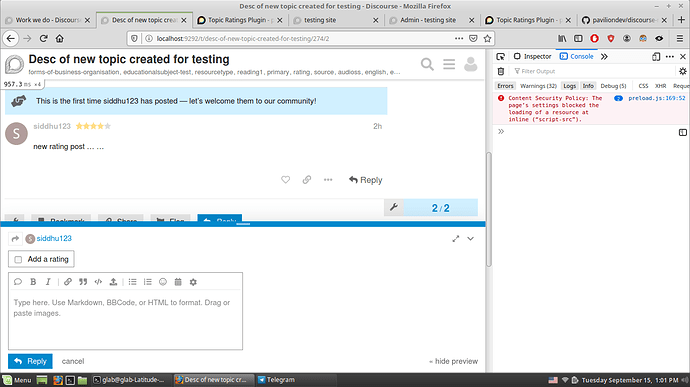
Task: Select the Console devtools tab
Action: [x=577, y=56]
